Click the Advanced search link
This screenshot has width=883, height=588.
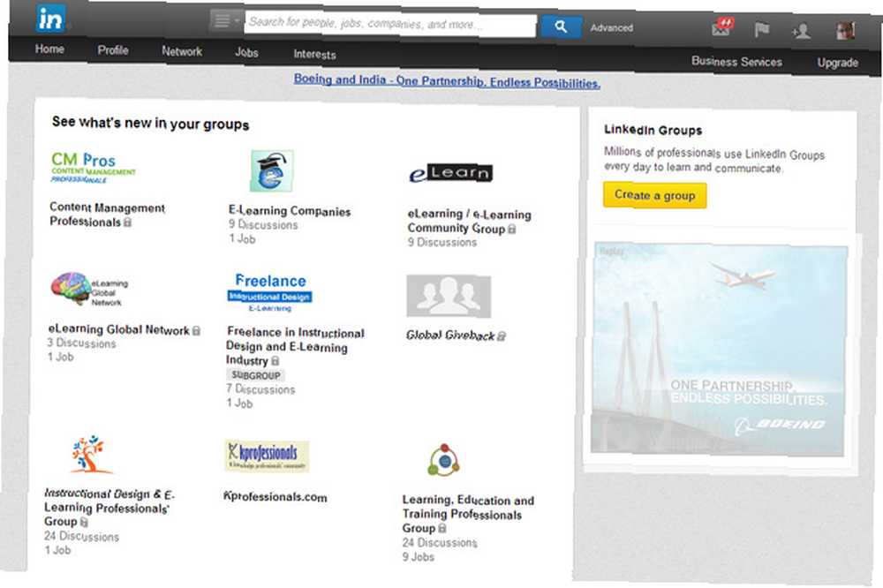612,27
